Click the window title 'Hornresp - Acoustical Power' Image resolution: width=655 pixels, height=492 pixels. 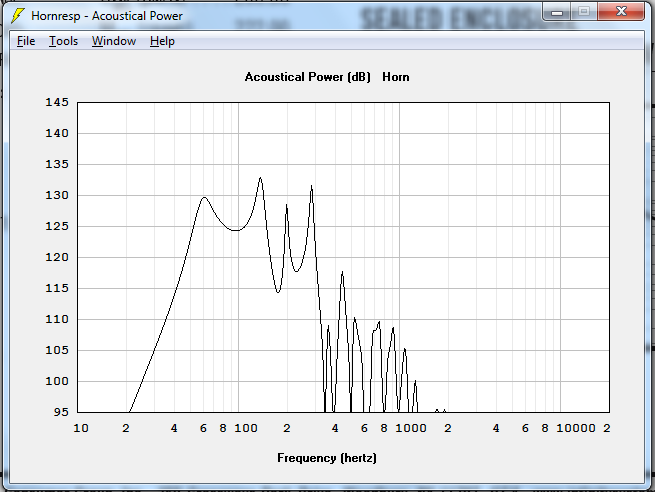(107, 16)
